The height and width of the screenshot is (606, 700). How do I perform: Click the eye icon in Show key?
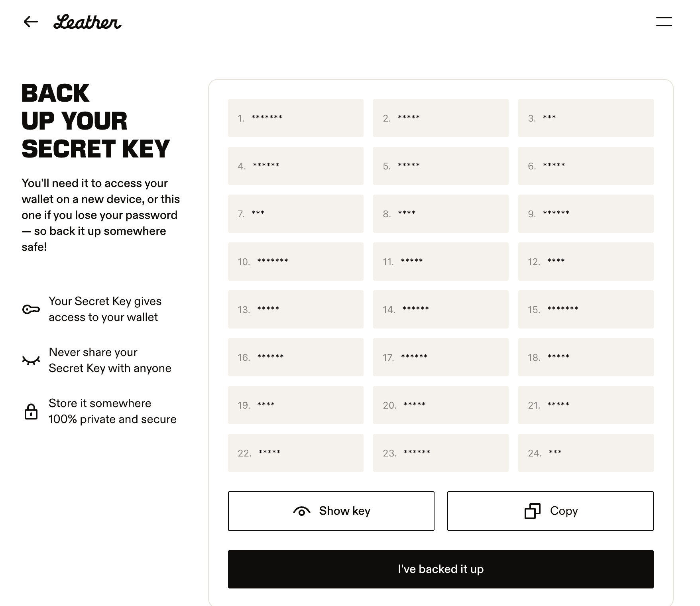[x=302, y=511]
